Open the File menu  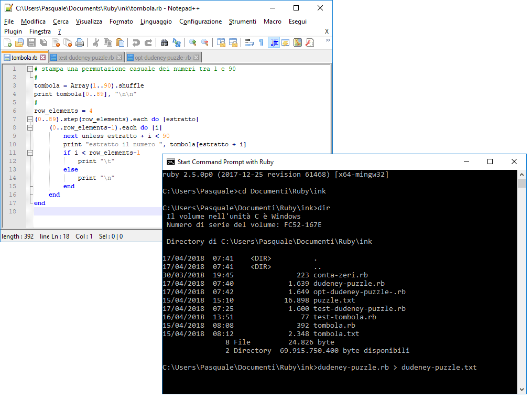coord(9,21)
